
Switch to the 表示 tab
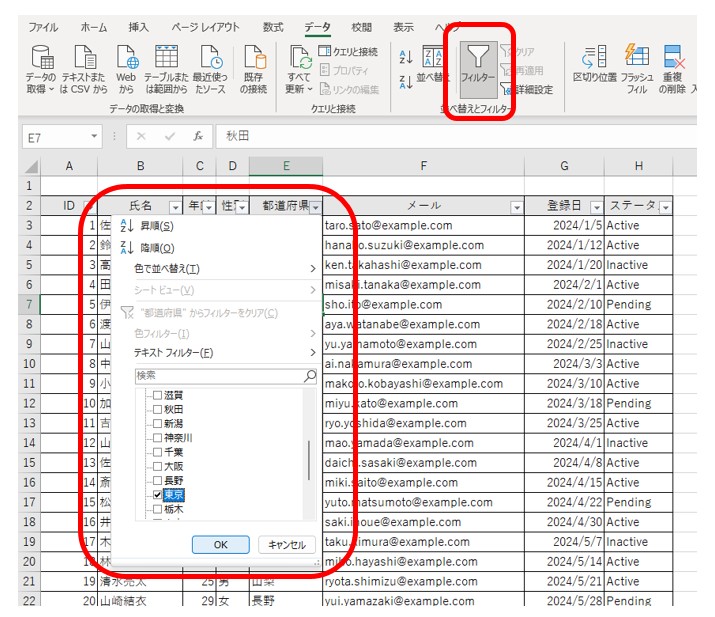click(x=404, y=27)
